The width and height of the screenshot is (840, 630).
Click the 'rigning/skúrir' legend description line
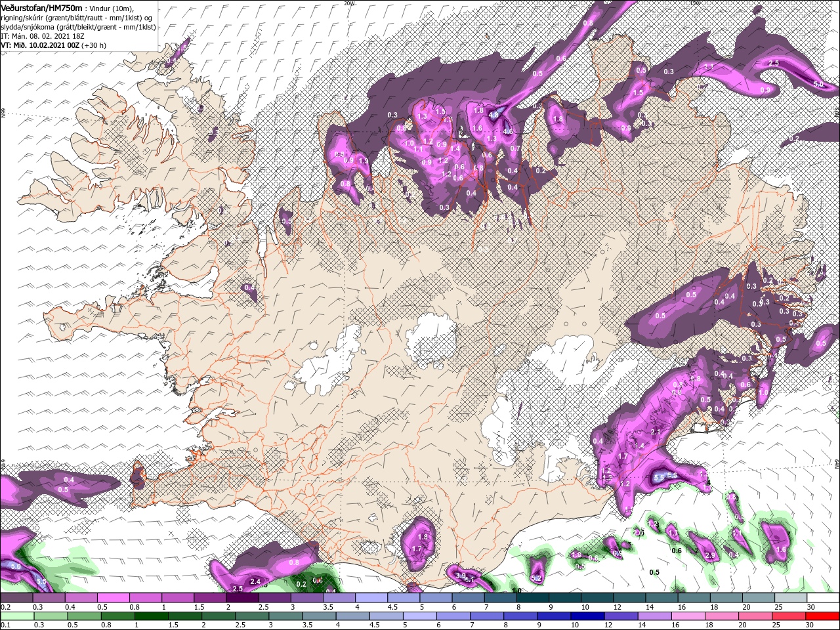coord(77,17)
